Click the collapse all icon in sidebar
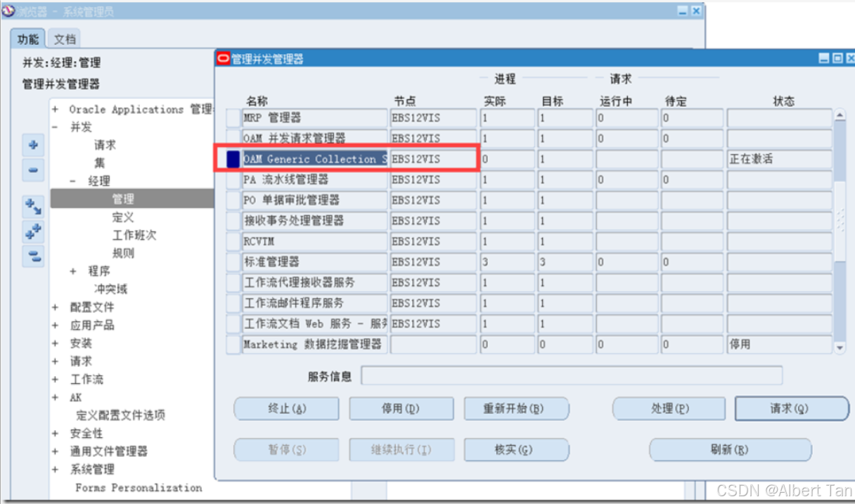The image size is (855, 504). [x=34, y=256]
